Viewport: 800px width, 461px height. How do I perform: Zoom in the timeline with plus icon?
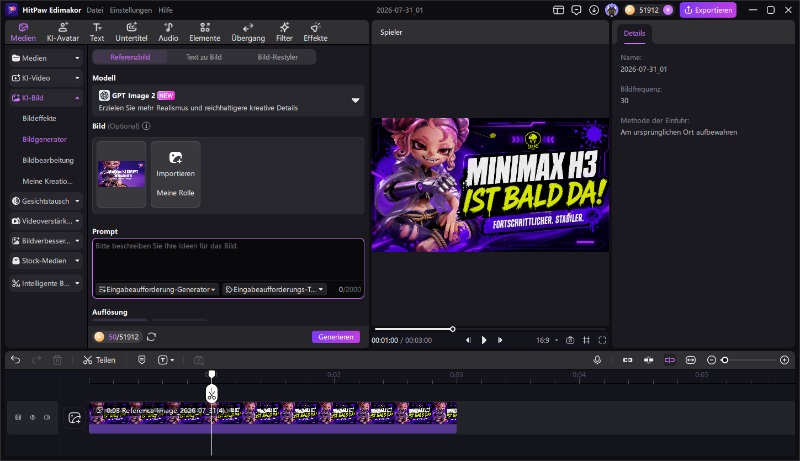click(785, 360)
